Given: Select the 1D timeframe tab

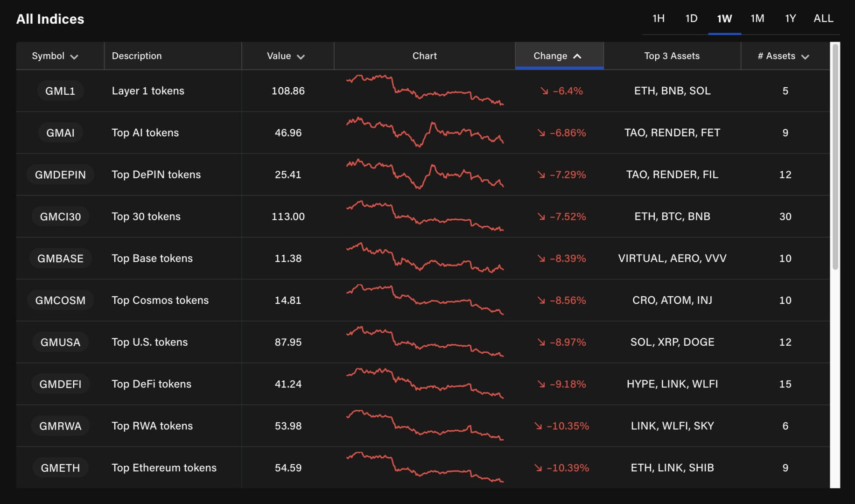Looking at the screenshot, I should pyautogui.click(x=691, y=19).
